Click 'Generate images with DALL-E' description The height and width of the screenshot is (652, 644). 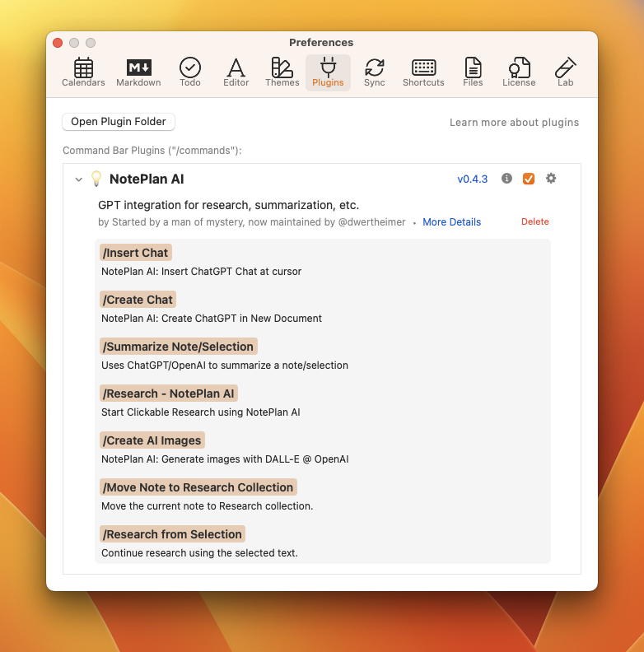tap(225, 459)
